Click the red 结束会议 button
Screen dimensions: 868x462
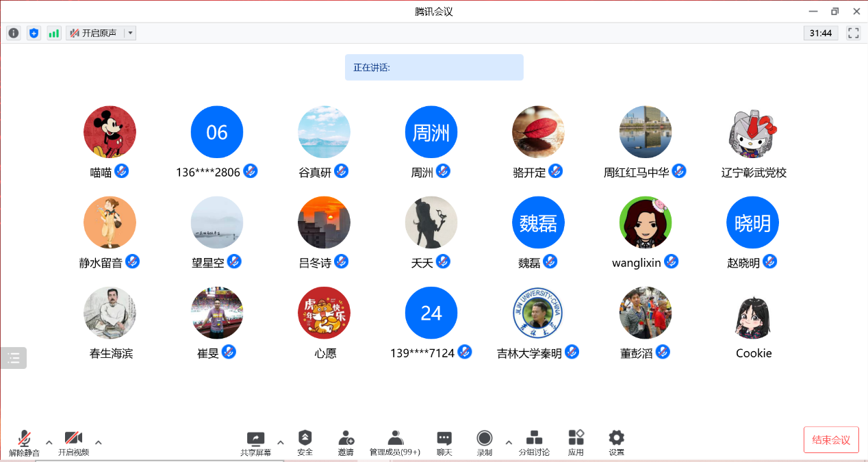(830, 439)
